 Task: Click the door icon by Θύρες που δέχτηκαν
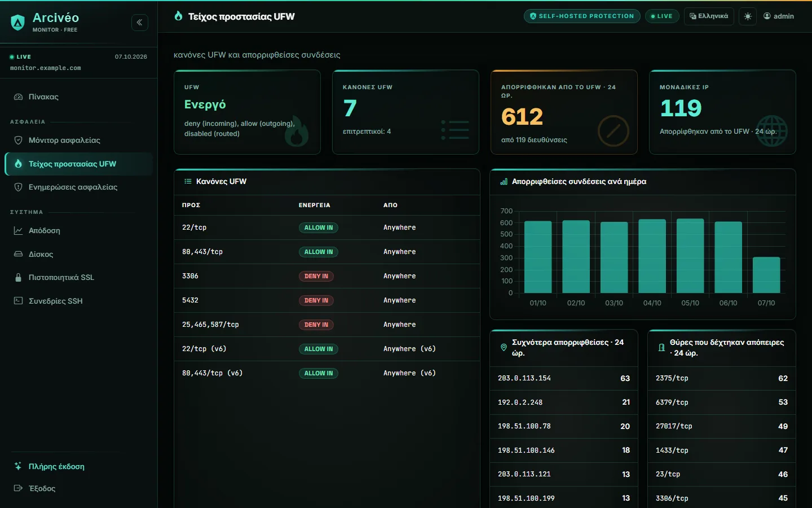tap(661, 348)
